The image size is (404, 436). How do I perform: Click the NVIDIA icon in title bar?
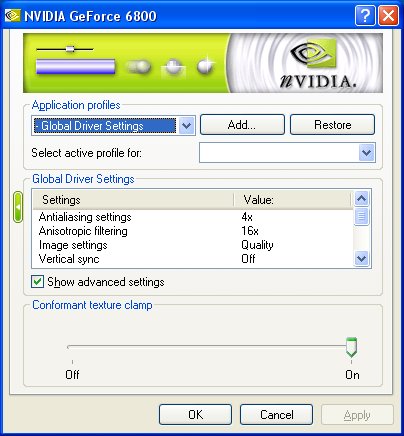point(12,16)
